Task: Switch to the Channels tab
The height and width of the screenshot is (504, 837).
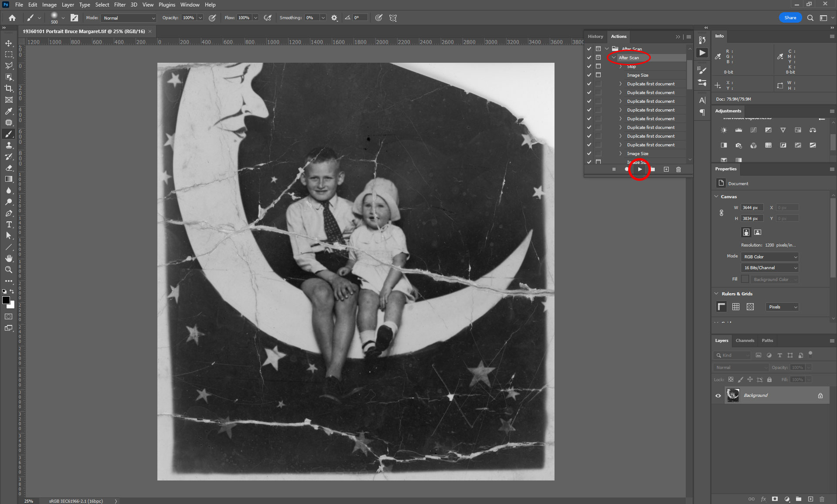Action: click(x=745, y=341)
